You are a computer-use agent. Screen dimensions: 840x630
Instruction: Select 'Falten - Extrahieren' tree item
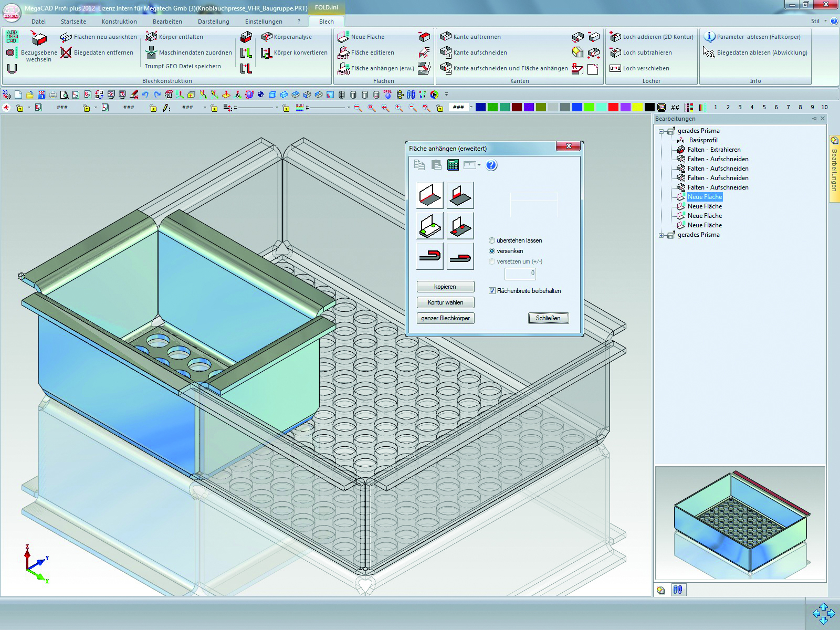point(714,150)
